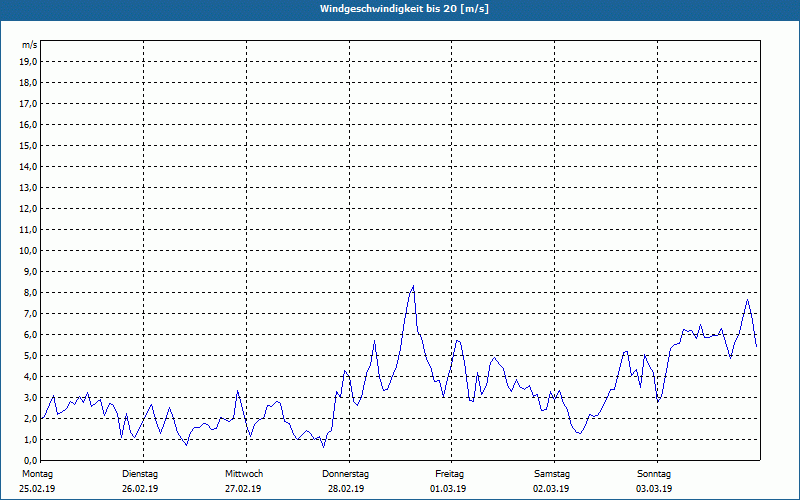
Task: Click the 5,0 y-axis label
Action: 30,356
